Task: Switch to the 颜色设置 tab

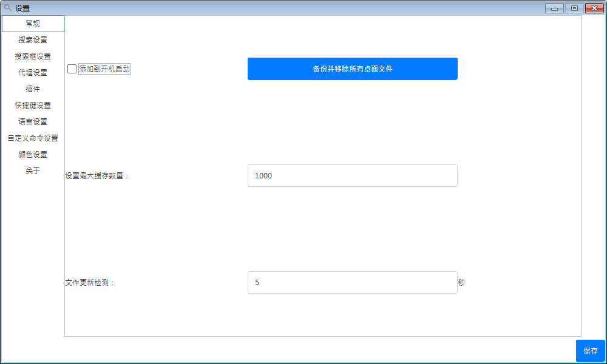Action: 33,155
